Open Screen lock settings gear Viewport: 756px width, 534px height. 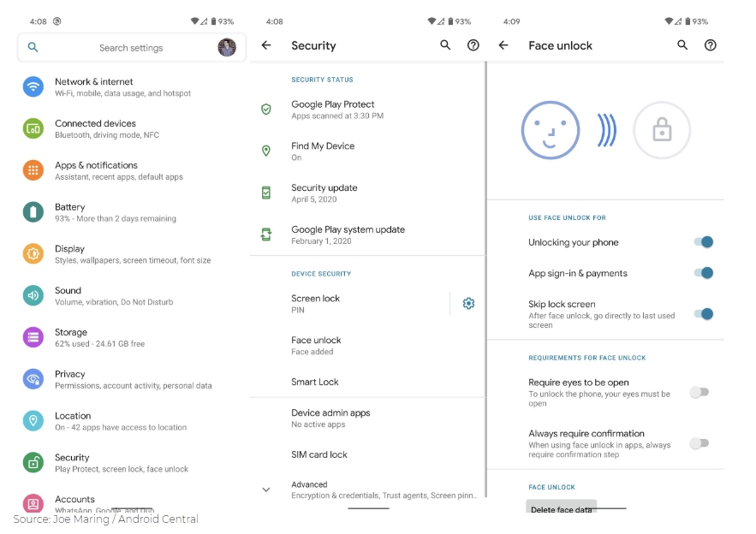pyautogui.click(x=468, y=303)
